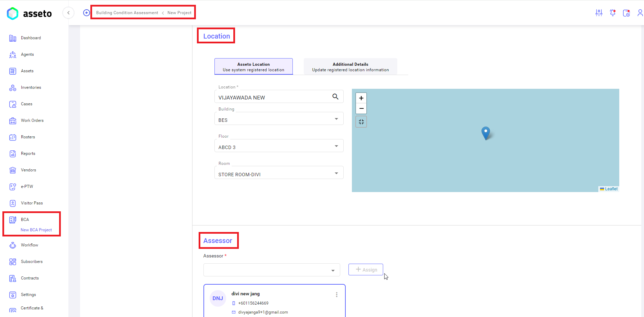The height and width of the screenshot is (317, 644).
Task: Toggle map fullscreen collapse button
Action: point(361,122)
